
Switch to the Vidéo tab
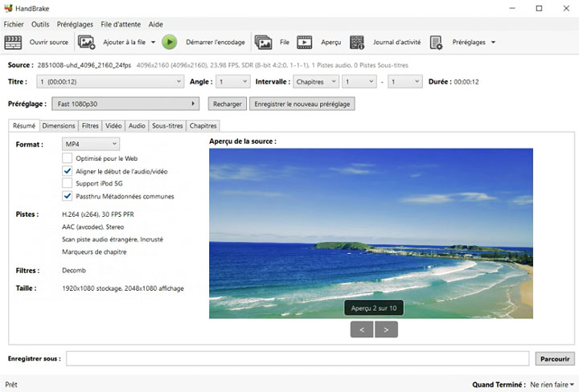coord(113,125)
